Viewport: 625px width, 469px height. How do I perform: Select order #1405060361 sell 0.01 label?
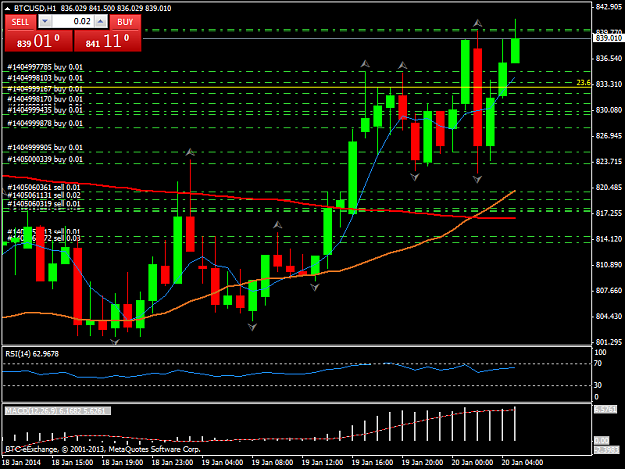(44, 187)
